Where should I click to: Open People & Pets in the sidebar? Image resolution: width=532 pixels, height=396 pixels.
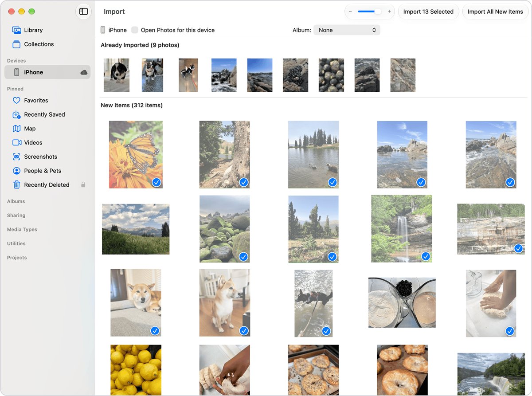coord(47,171)
